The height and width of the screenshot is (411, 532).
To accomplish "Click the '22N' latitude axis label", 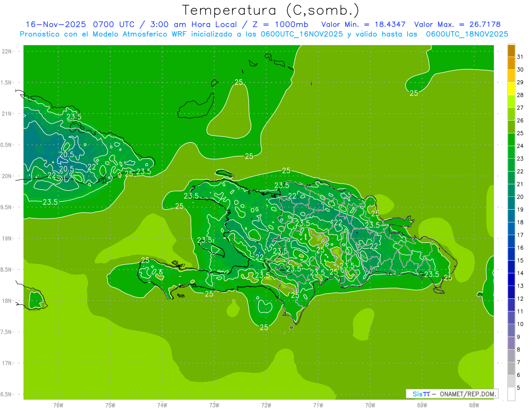I will click(7, 51).
